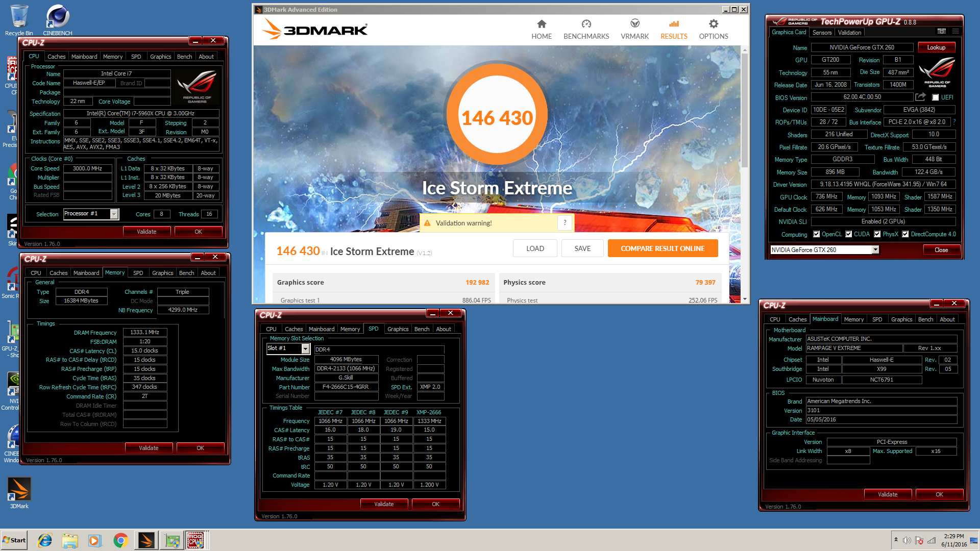Open the CINEBENCH desktop shortcut
The width and height of the screenshot is (980, 551).
tap(57, 20)
